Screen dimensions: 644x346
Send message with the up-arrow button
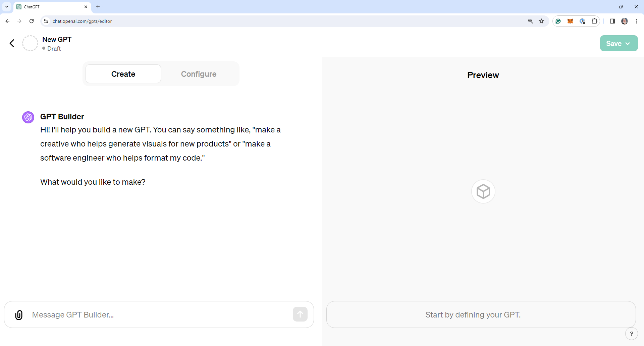click(300, 314)
